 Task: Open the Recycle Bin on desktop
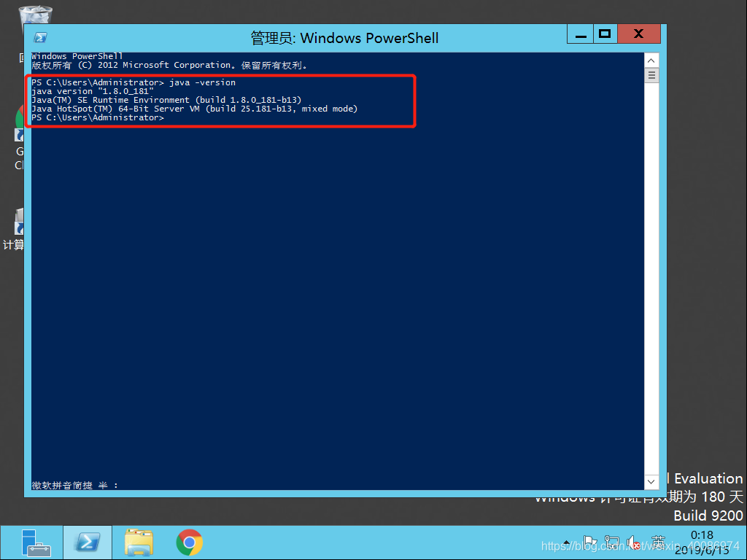(x=34, y=13)
